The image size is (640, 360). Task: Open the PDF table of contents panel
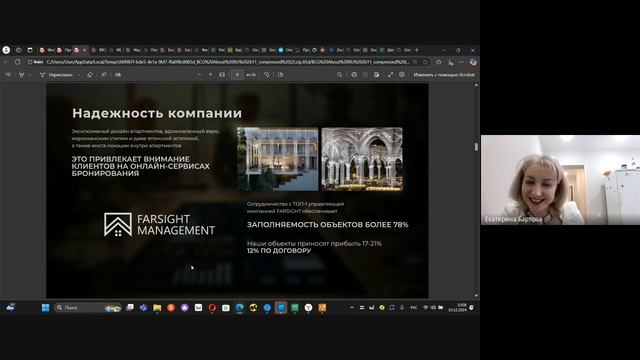click(8, 75)
